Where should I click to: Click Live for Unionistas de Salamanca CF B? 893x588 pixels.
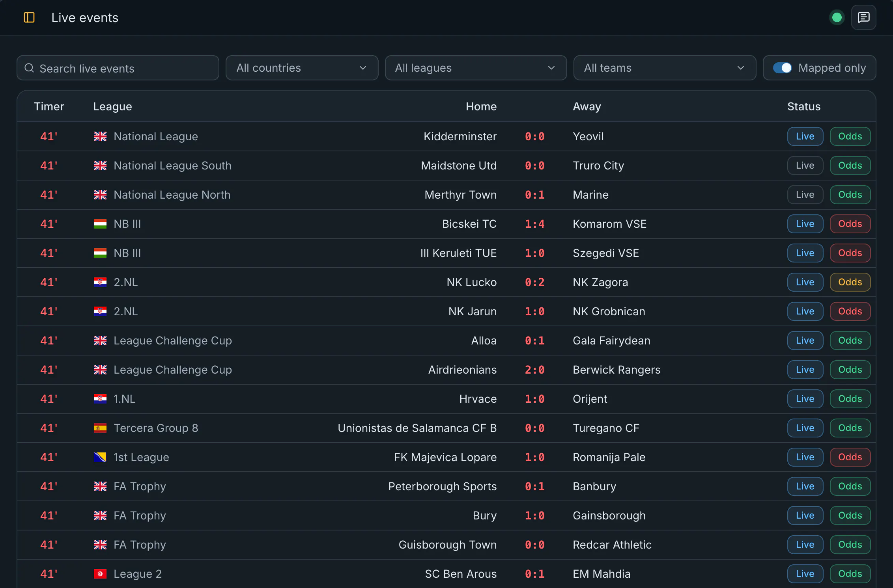pos(805,428)
